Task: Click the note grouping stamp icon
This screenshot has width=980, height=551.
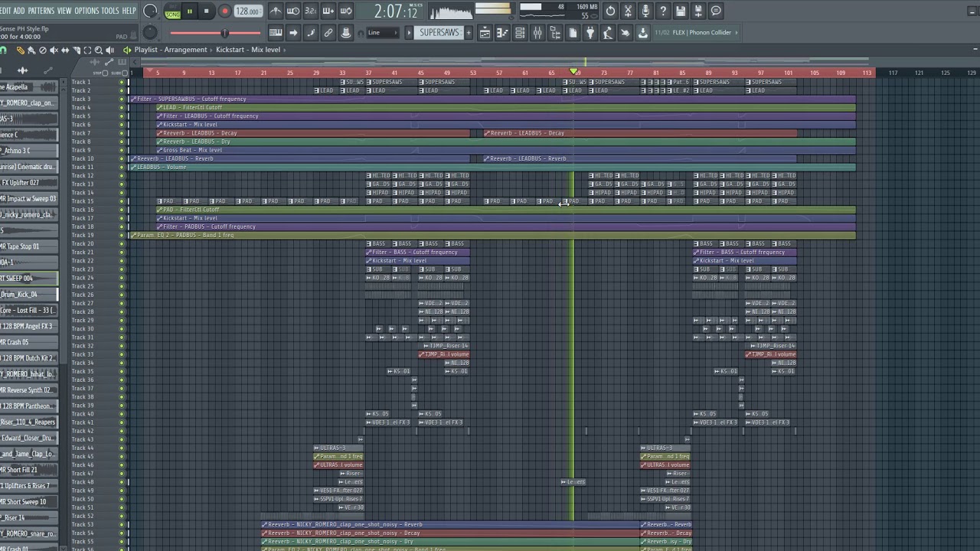Action: (345, 32)
